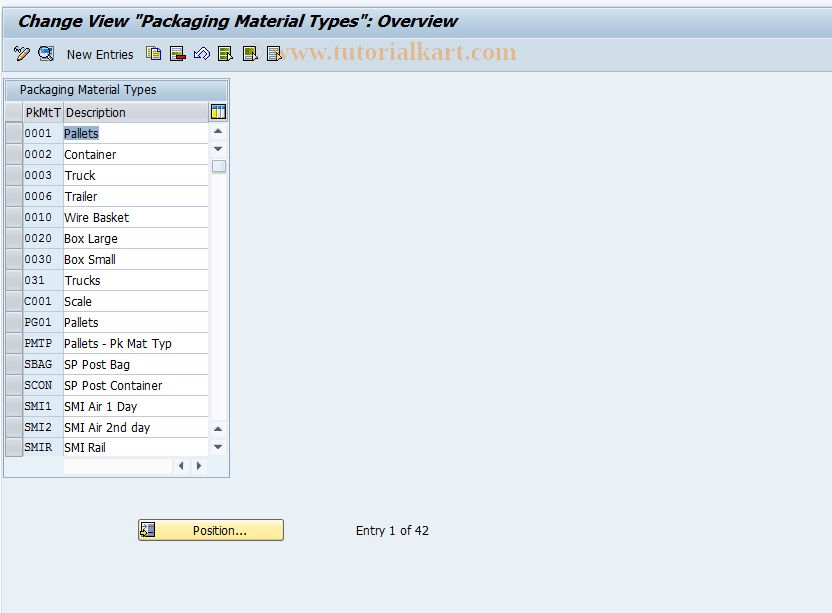Click the Select Block icon

click(250, 54)
